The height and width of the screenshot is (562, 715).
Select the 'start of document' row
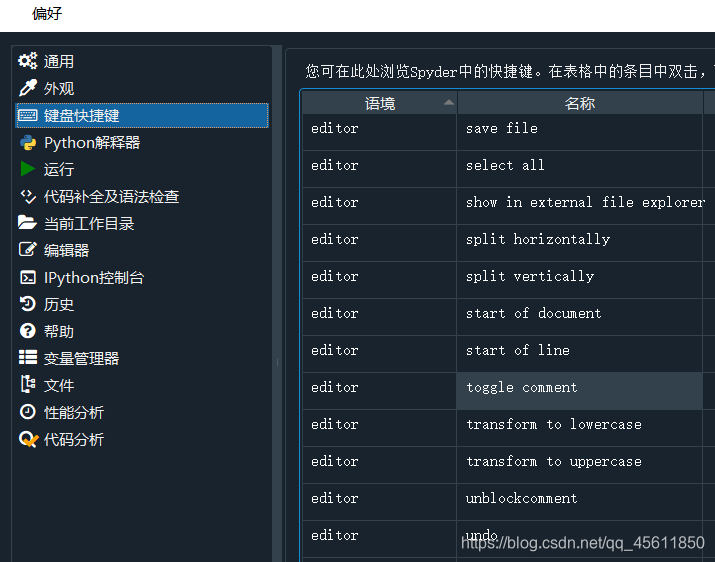click(508, 317)
